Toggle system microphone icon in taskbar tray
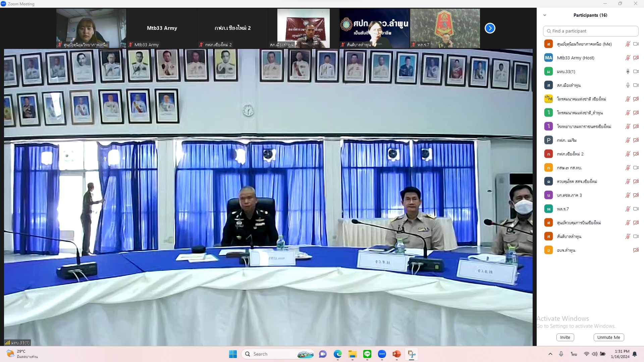644x362 pixels. point(561,354)
